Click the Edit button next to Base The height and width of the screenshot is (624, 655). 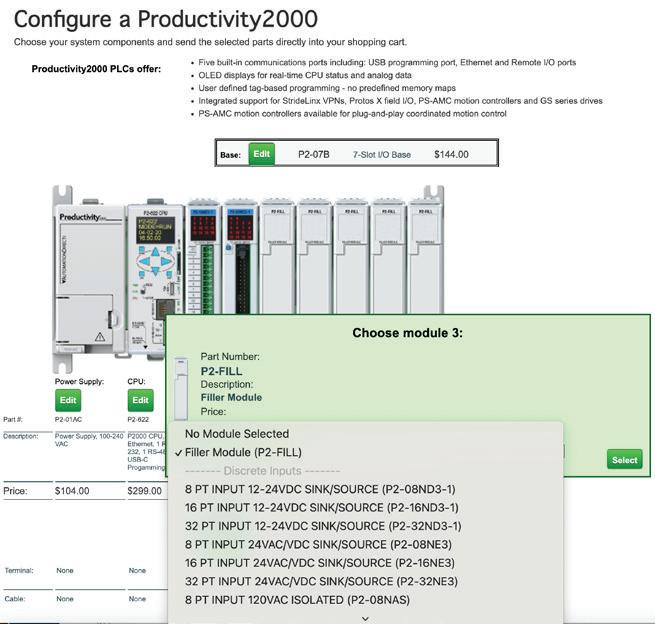pos(261,154)
